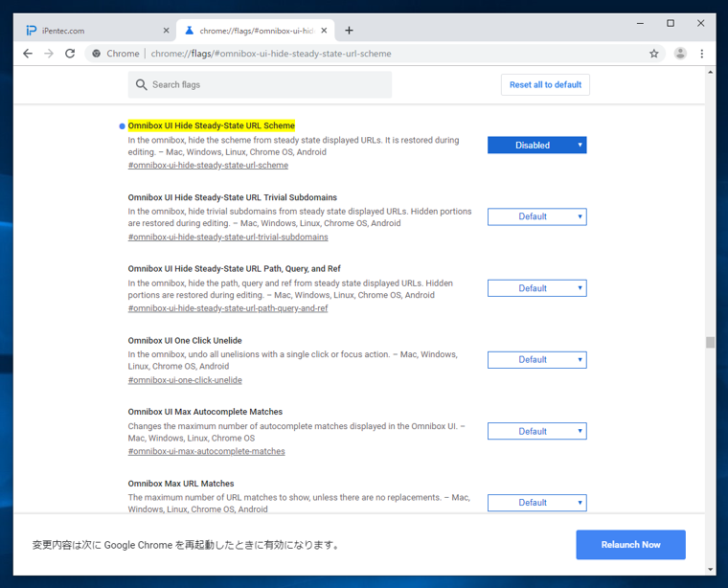Switch to the iPentec.com tab

95,30
